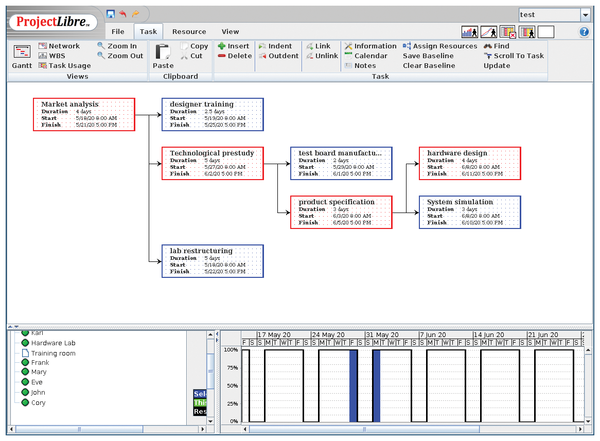Click the Save floppy disk icon

[111, 14]
